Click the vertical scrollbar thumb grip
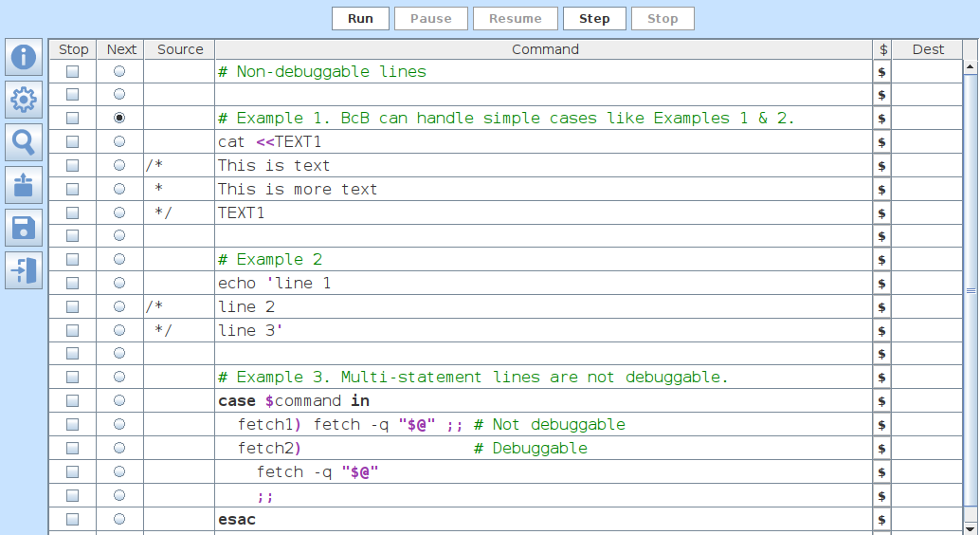980x535 pixels. click(971, 290)
